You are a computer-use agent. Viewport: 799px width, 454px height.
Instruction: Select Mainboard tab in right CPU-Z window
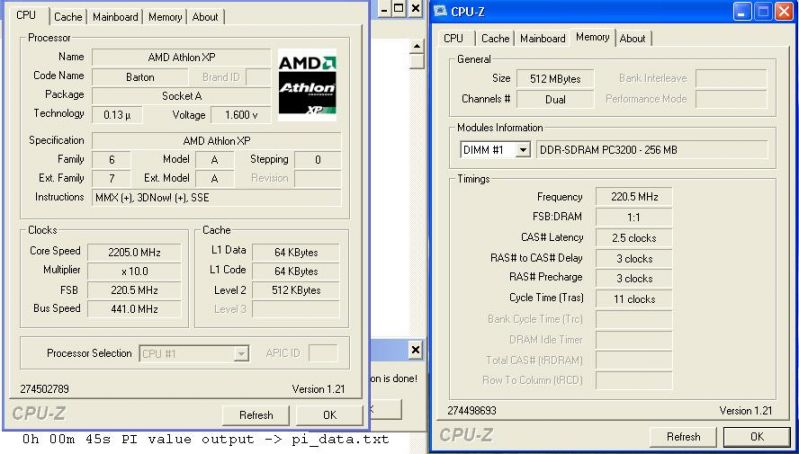(x=543, y=38)
